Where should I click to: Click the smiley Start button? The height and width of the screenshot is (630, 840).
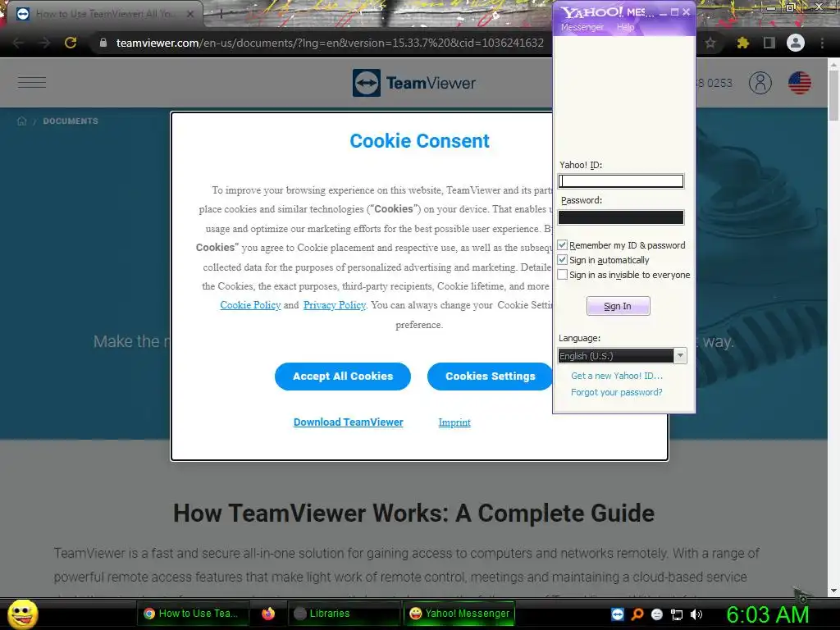(x=23, y=614)
